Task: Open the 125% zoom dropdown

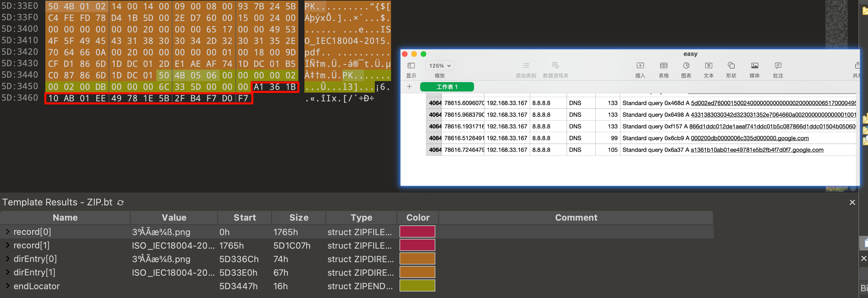Action: tap(440, 66)
